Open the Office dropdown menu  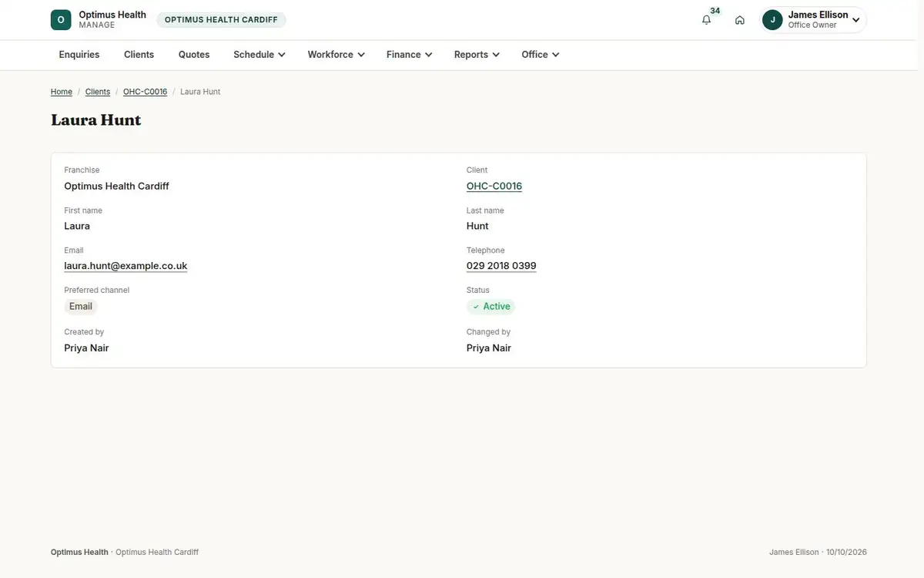540,55
